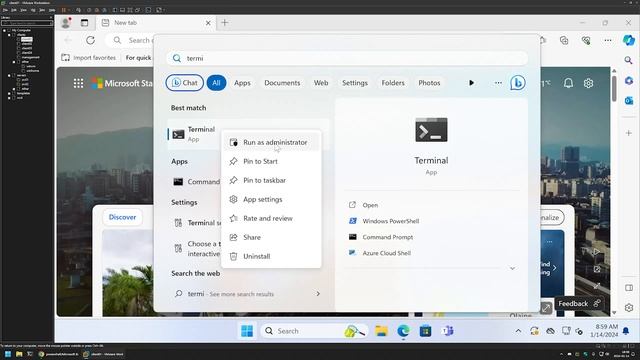Open Microsoft Teams from taskbar

click(447, 331)
